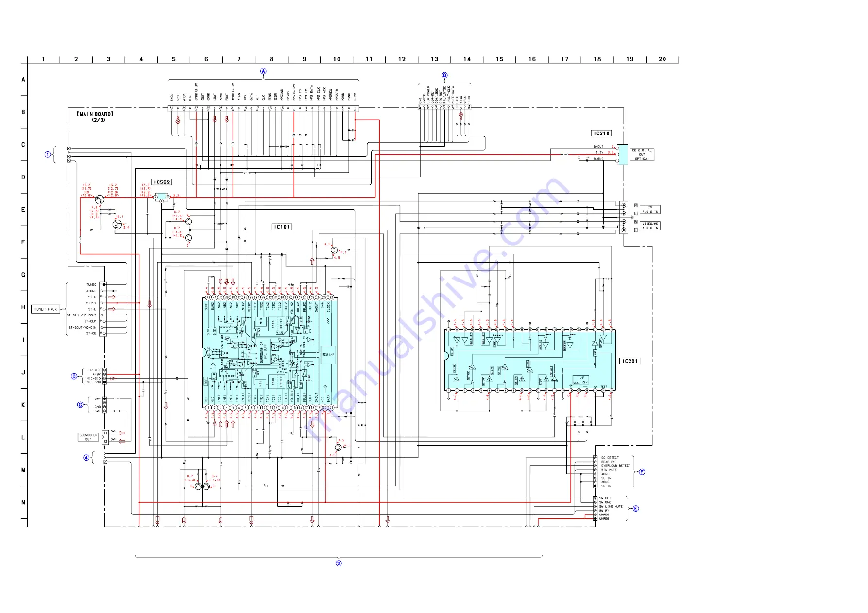Click the circled 1 reference marker
The height and width of the screenshot is (613, 868).
coord(48,155)
